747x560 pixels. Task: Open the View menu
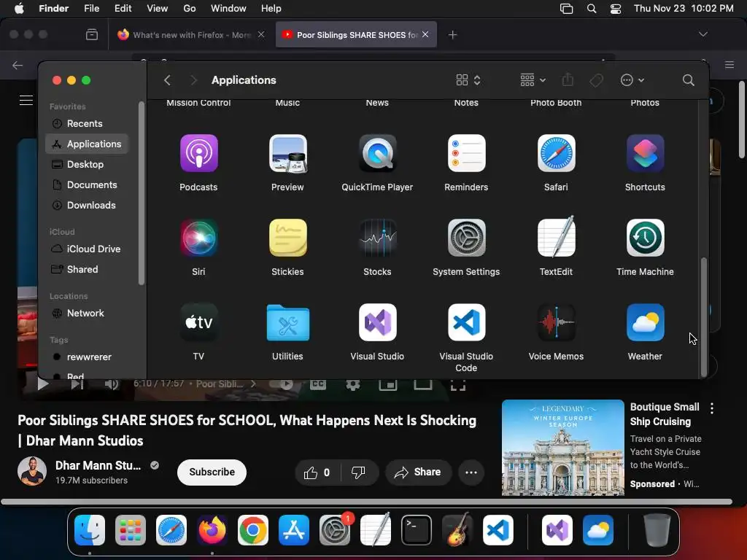158,9
